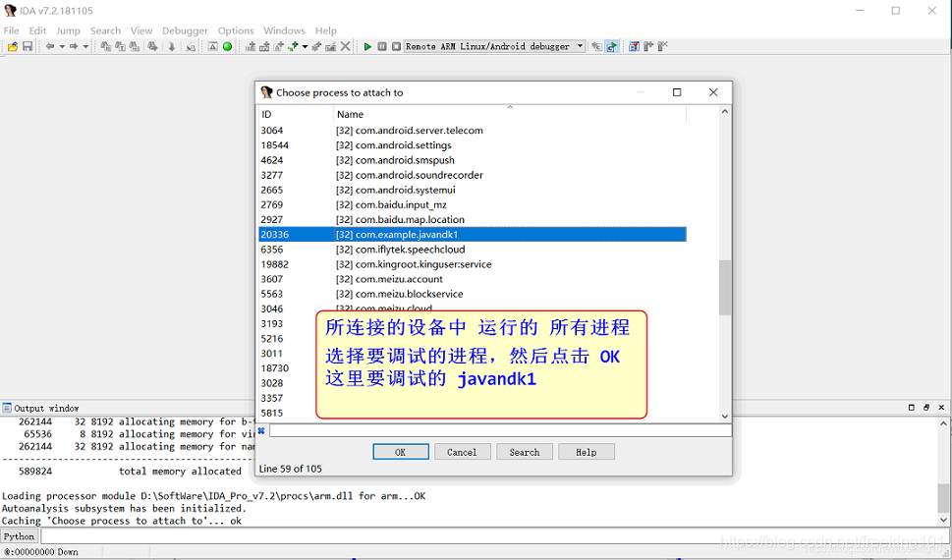This screenshot has width=952, height=560.
Task: Click the Pause process toolbar button
Action: [x=382, y=46]
